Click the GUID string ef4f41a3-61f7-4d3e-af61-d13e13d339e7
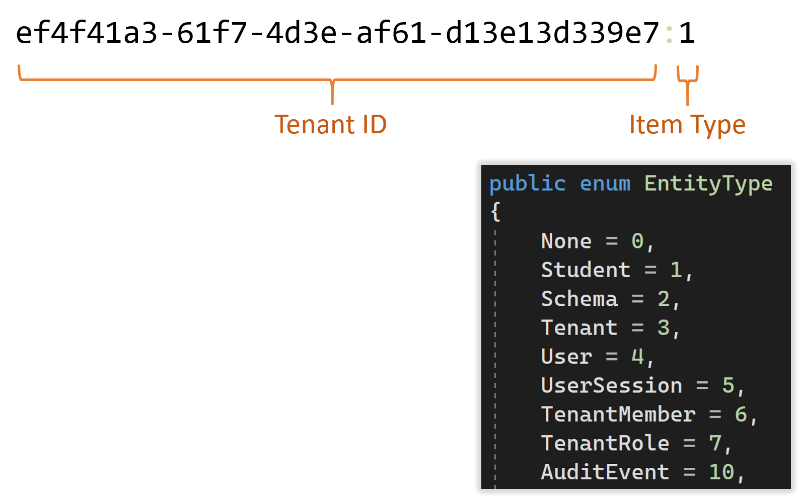This screenshot has width=800, height=503. point(338,34)
